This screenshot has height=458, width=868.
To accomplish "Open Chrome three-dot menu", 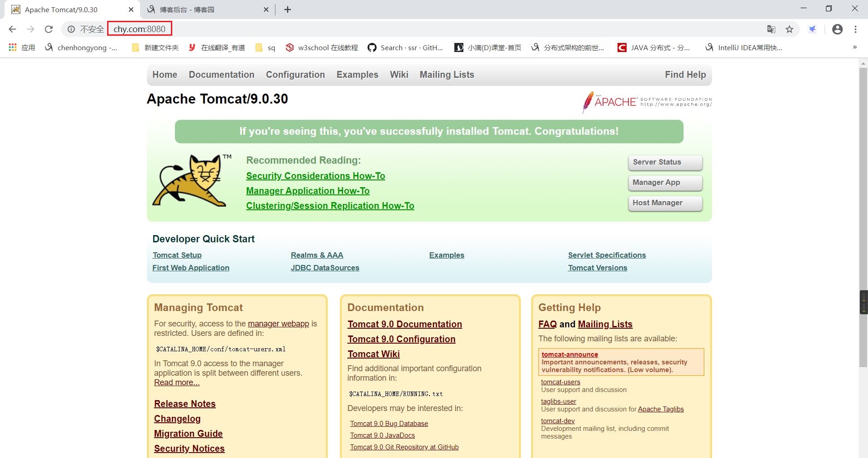I will [855, 29].
